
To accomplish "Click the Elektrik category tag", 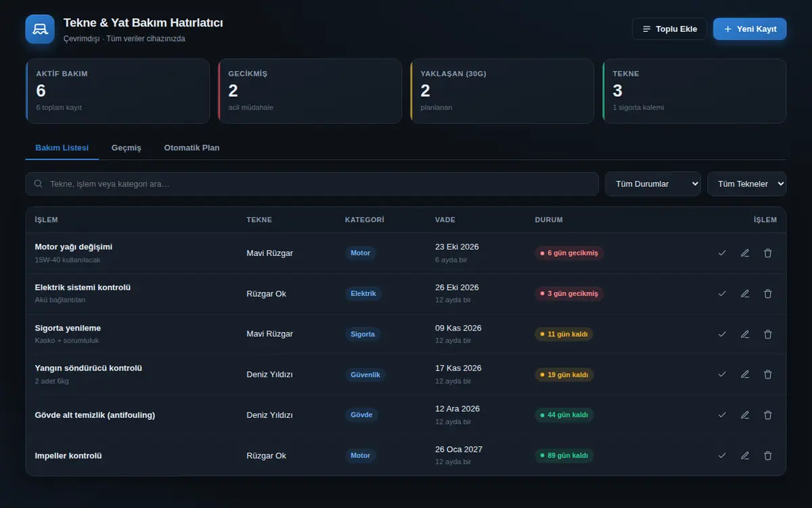I will [363, 294].
